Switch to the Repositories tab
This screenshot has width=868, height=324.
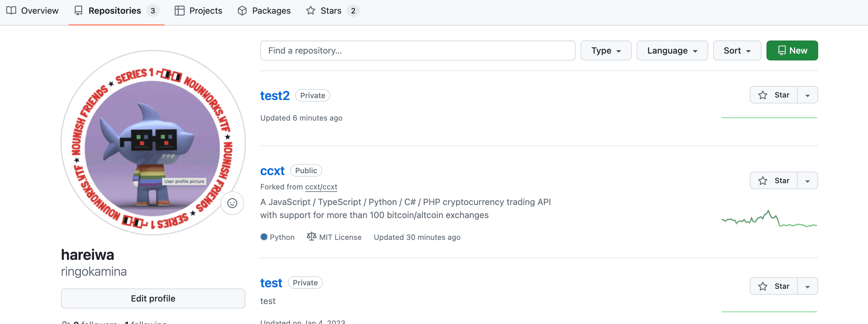116,11
